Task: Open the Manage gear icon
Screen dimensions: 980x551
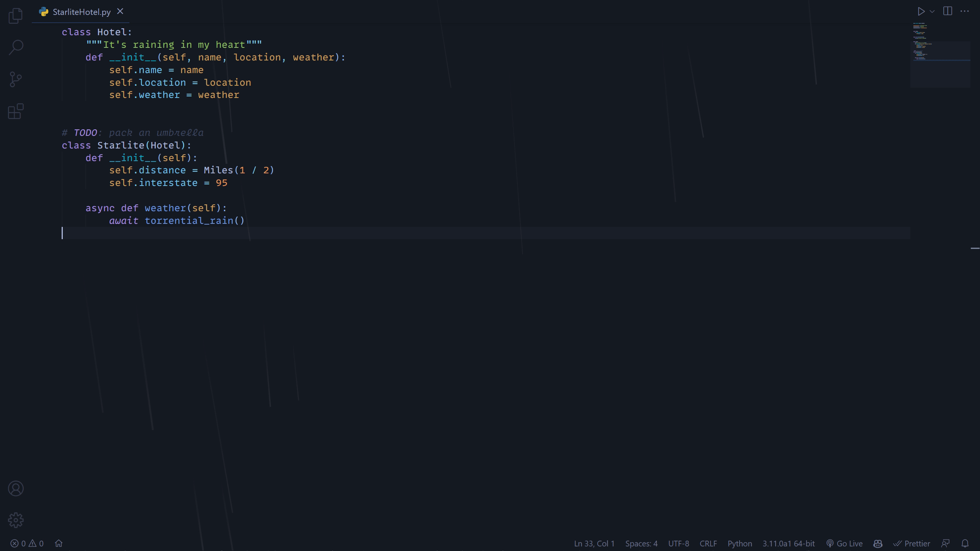Action: 16,520
